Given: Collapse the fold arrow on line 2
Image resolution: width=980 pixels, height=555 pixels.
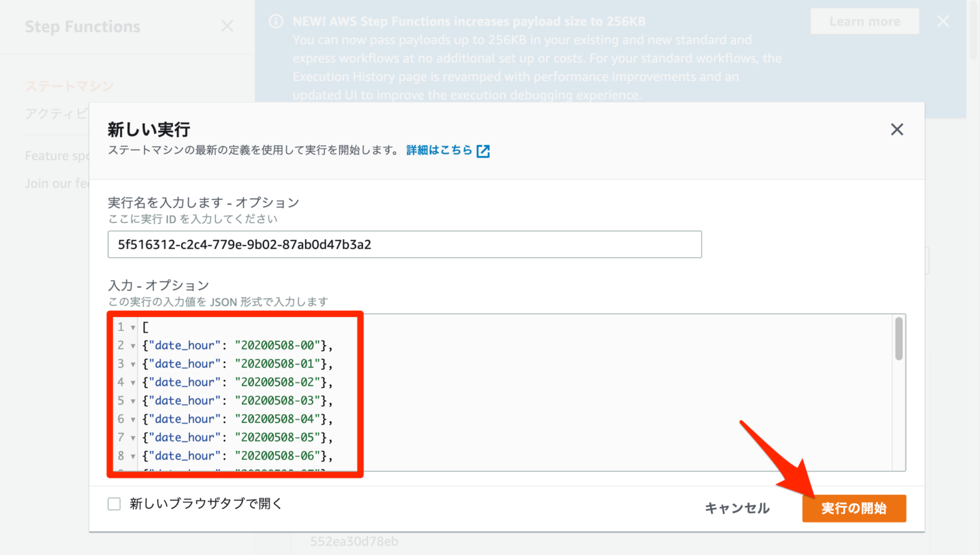Looking at the screenshot, I should click(x=133, y=346).
